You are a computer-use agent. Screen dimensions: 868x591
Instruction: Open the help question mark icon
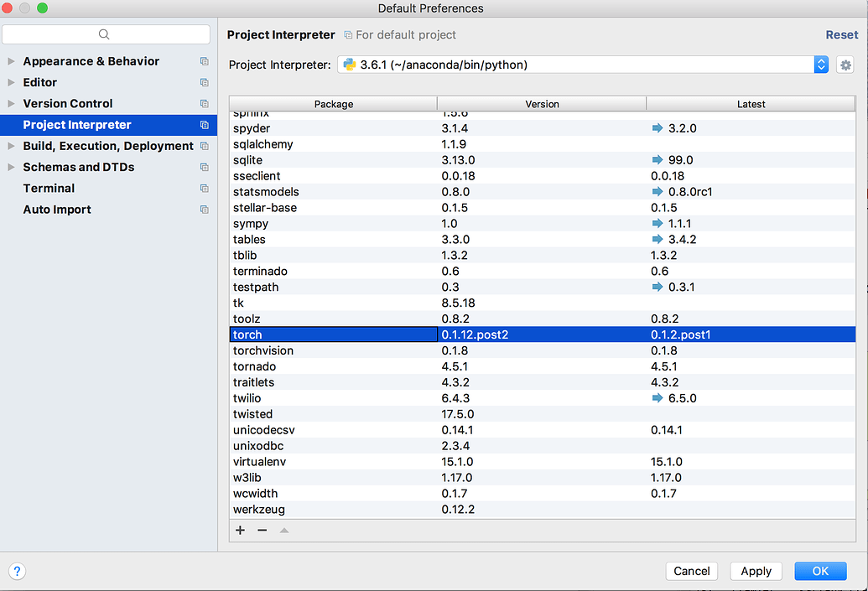[x=17, y=571]
